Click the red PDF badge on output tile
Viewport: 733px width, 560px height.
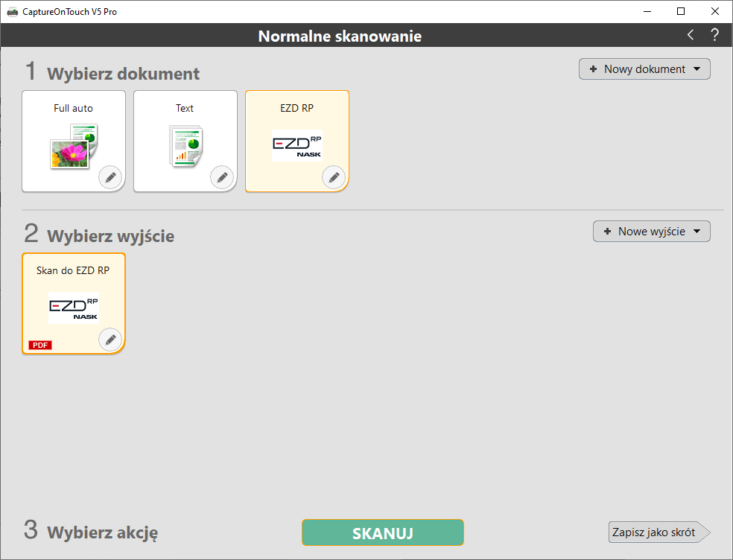39,345
